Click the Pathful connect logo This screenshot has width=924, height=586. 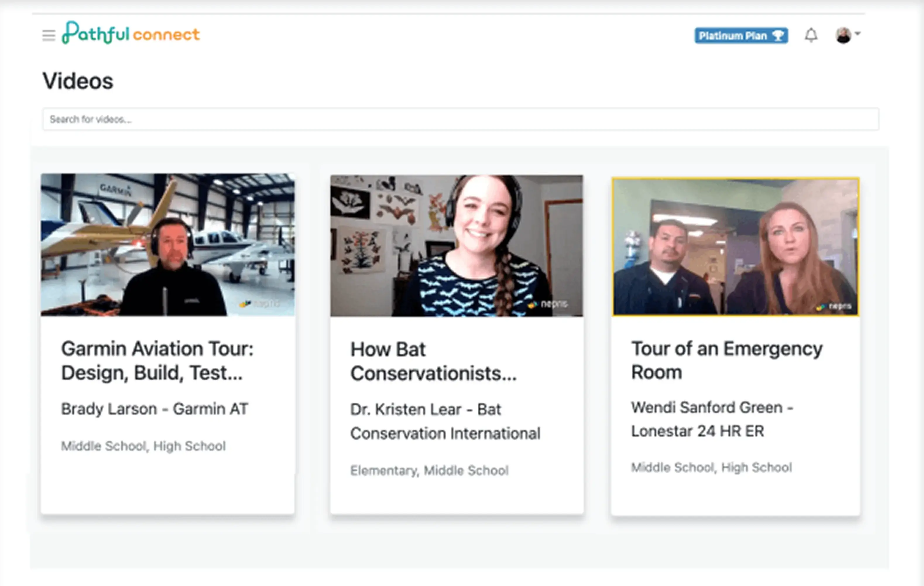(131, 33)
